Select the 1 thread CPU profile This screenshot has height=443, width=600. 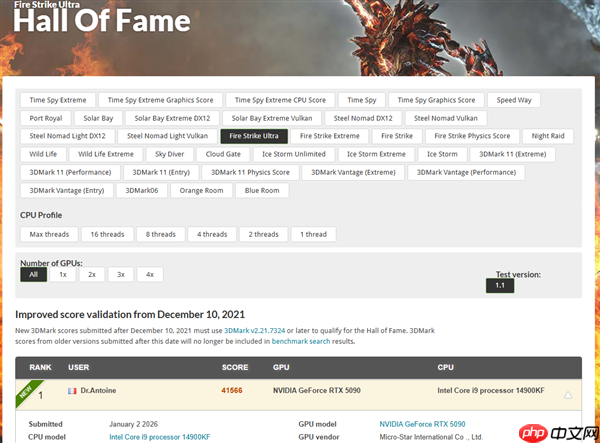click(x=314, y=234)
